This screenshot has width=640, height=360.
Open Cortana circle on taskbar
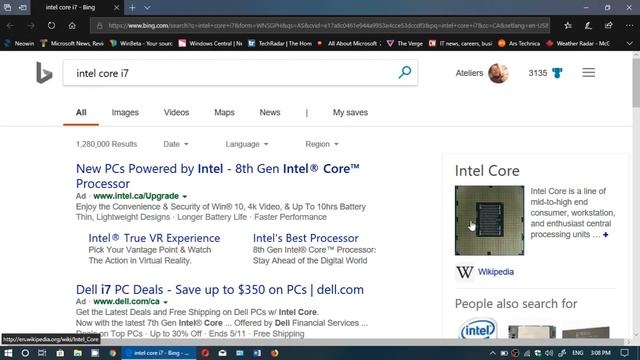tap(25, 353)
